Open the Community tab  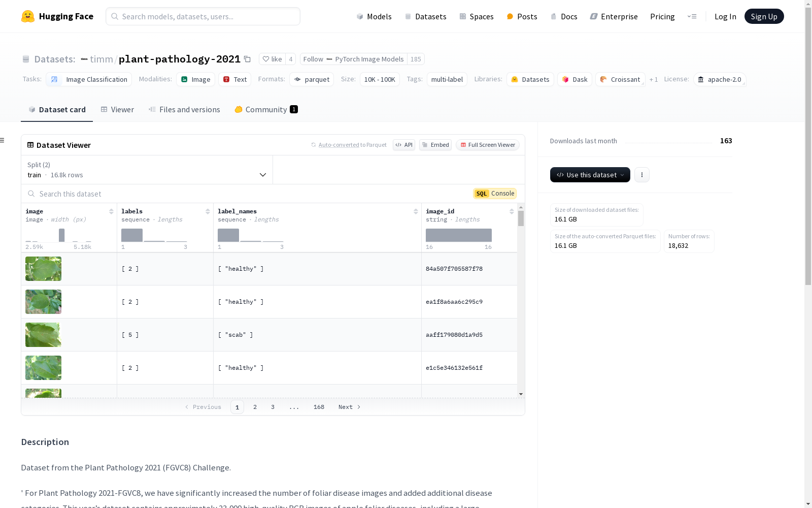(266, 110)
